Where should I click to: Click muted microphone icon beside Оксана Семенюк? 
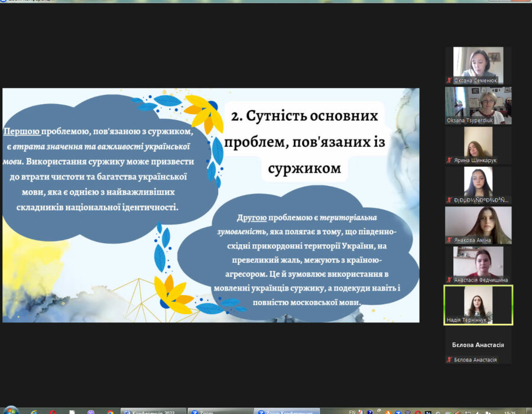tap(450, 80)
